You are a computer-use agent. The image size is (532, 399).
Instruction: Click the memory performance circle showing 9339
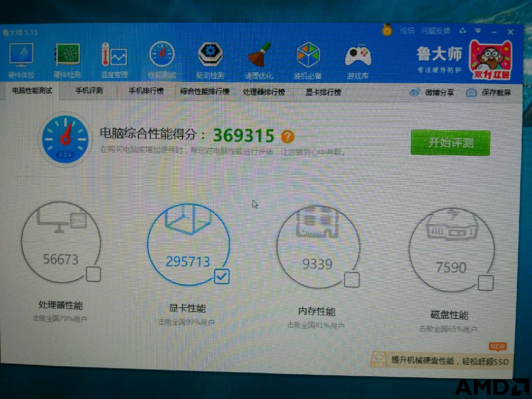(x=318, y=247)
